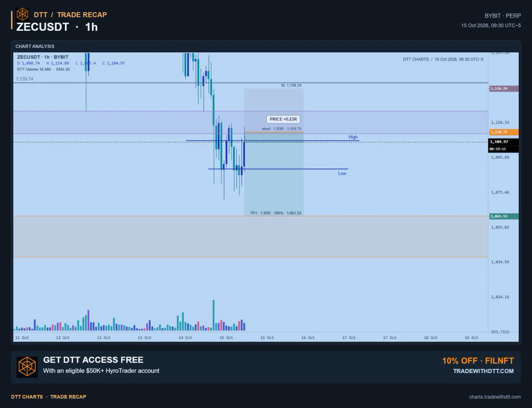Click the GET DTT ACCESS FREE banner headline
Viewport: 532px width, 408px height.
click(93, 360)
